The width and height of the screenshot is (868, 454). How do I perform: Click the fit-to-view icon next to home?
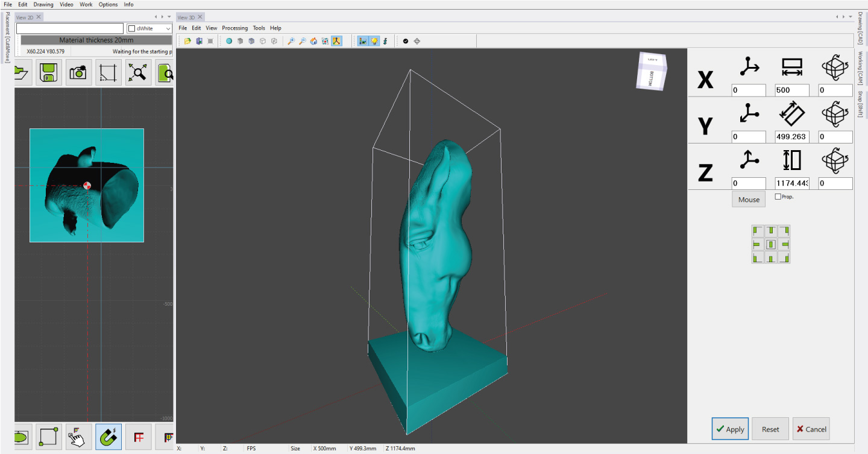point(325,41)
